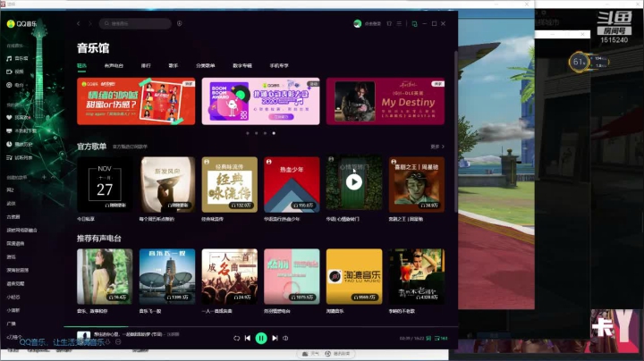Go forward with the right arrow icon
This screenshot has height=361, width=644.
[90, 23]
